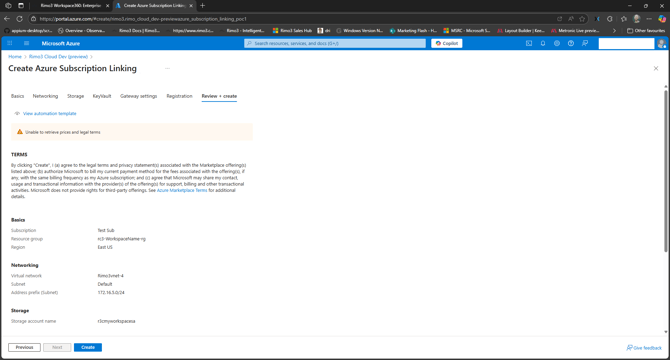The height and width of the screenshot is (360, 670).
Task: Switch to the Networking tab
Action: coord(45,96)
